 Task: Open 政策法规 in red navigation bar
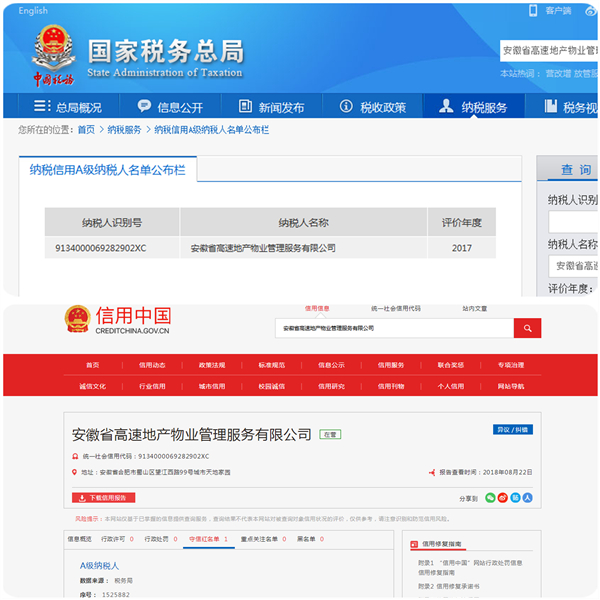(x=212, y=365)
